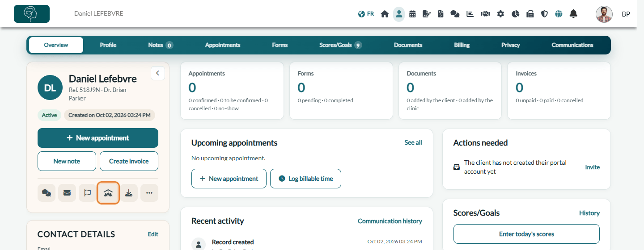Click the portal account envelope icon in Actions needed
644x250 pixels.
pos(457,167)
